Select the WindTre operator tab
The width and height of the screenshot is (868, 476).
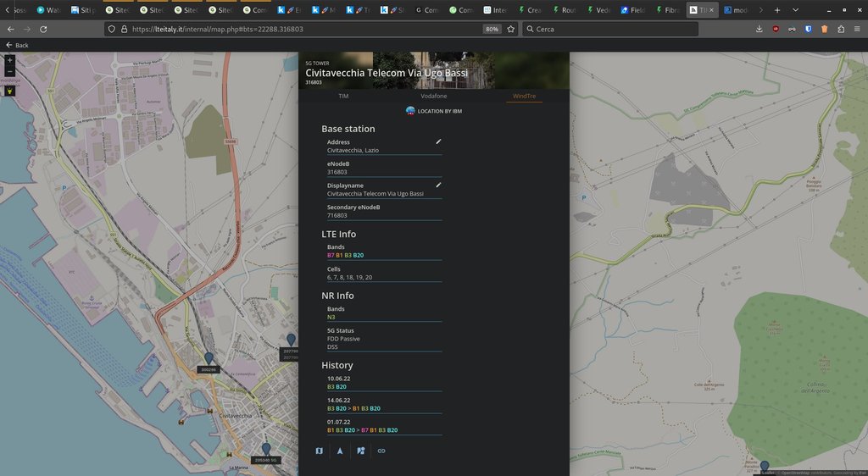[524, 97]
